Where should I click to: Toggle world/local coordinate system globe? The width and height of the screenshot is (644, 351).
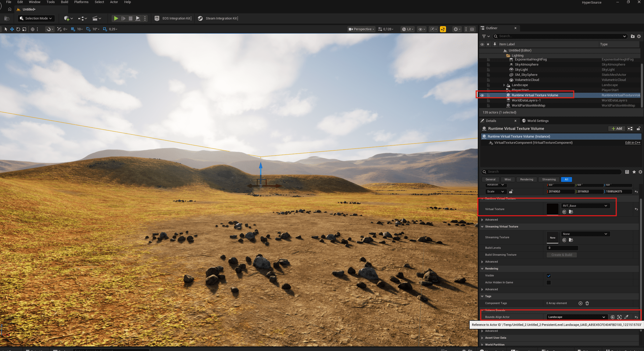pos(33,29)
